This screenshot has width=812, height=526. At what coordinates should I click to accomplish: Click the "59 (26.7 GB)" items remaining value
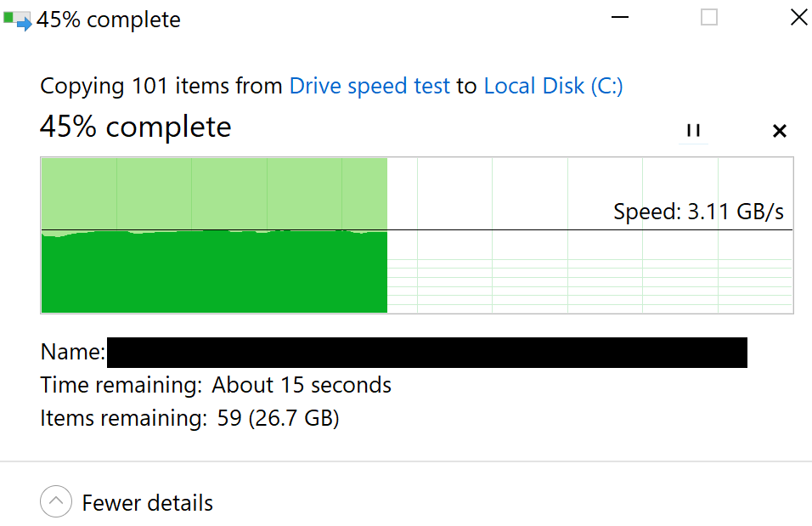coord(276,418)
